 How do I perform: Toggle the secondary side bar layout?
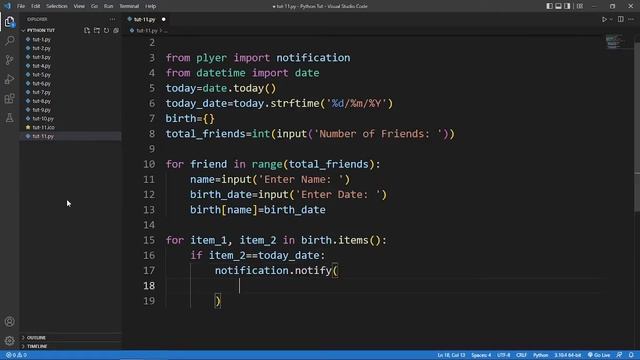[567, 6]
